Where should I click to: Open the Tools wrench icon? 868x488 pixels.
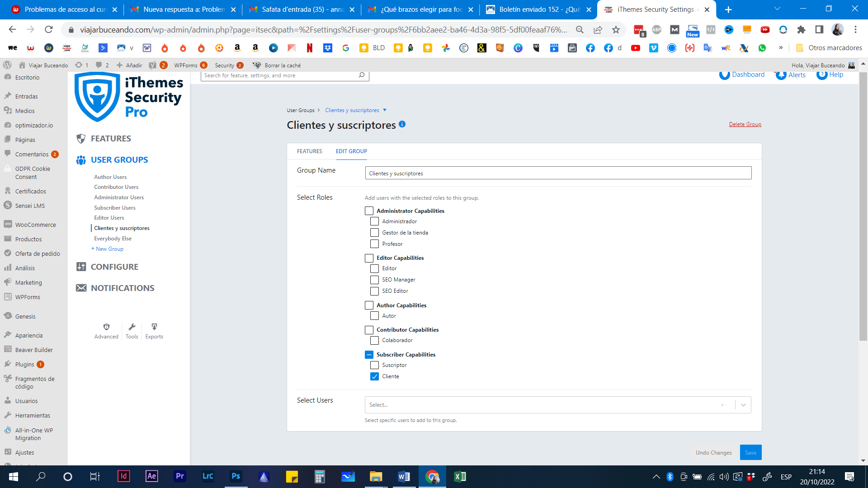point(132,327)
